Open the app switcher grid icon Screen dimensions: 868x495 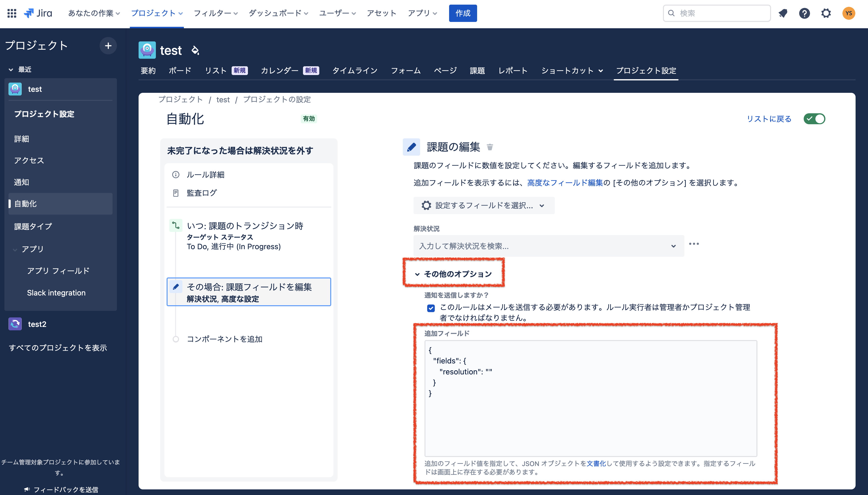12,13
